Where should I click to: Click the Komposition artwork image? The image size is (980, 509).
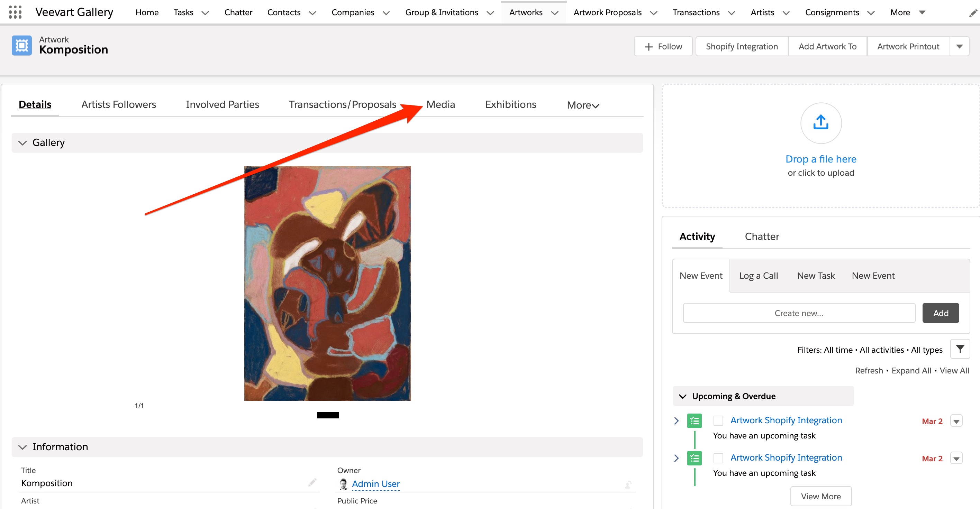327,284
